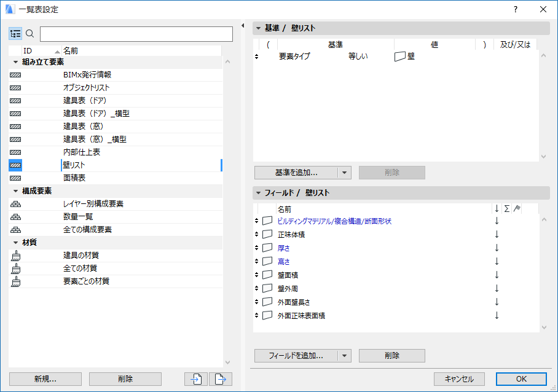Toggle sort arrow for 壁面積 field
Viewport: 558px width, 392px height.
tap(497, 275)
